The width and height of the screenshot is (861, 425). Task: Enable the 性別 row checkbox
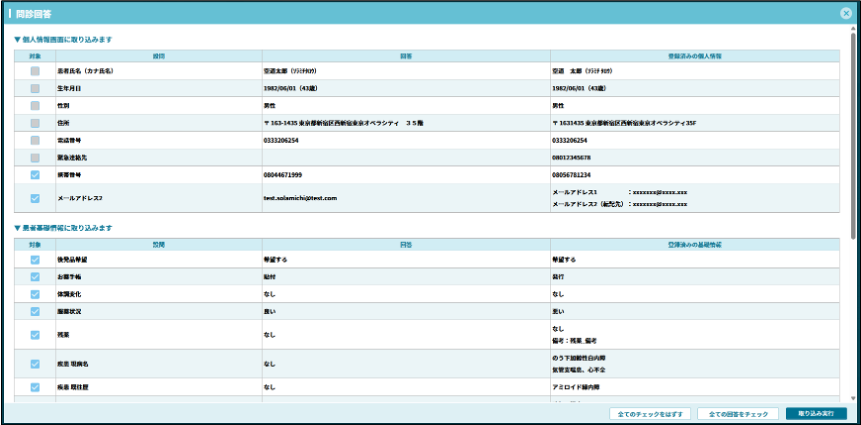pyautogui.click(x=35, y=106)
